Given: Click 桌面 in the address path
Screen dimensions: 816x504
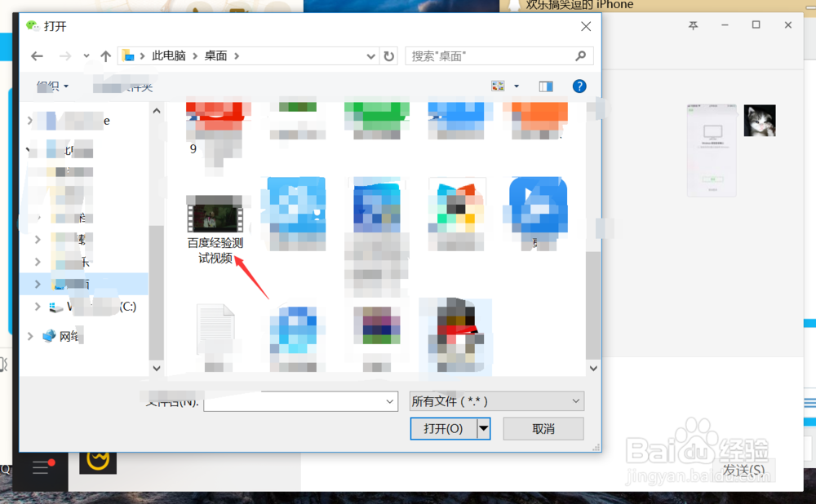Looking at the screenshot, I should click(216, 55).
